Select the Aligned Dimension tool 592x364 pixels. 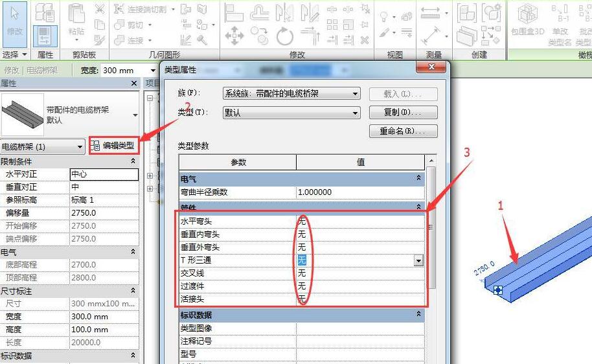click(x=431, y=36)
